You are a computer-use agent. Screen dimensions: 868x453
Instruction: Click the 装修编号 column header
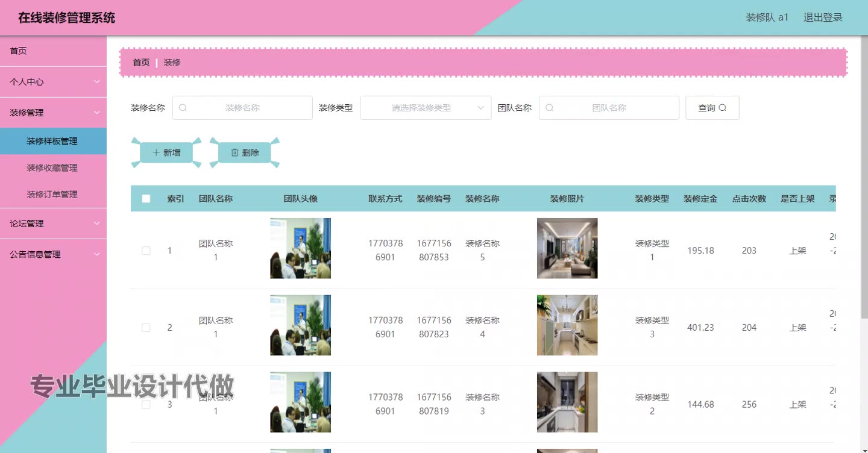[x=434, y=199]
